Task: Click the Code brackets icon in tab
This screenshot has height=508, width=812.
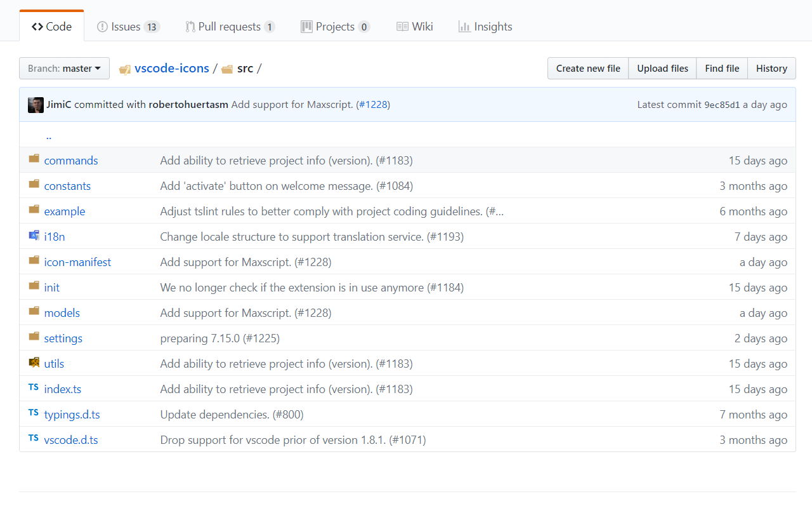Action: click(x=37, y=27)
